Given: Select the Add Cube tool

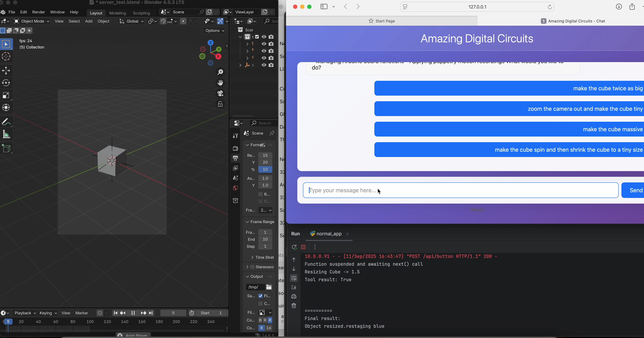Looking at the screenshot, I should click(6, 149).
